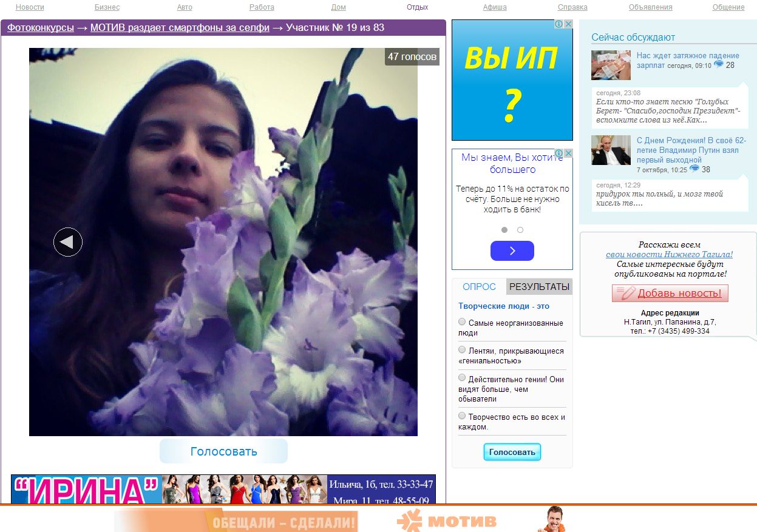The width and height of the screenshot is (757, 532).
Task: Open comment starting 'Если кто-то знает песню'
Action: 669,110
